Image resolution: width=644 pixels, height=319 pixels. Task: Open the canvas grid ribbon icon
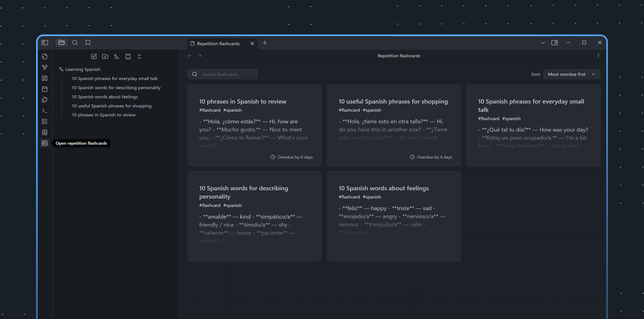44,78
